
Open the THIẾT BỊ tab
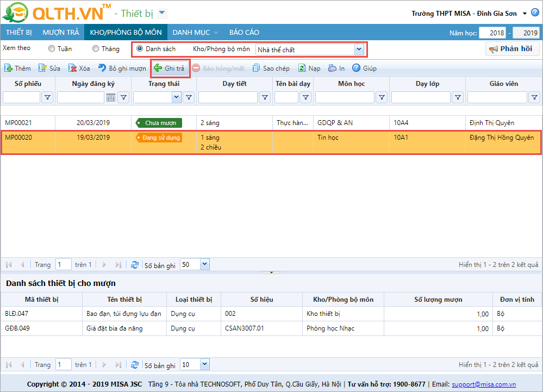click(18, 32)
